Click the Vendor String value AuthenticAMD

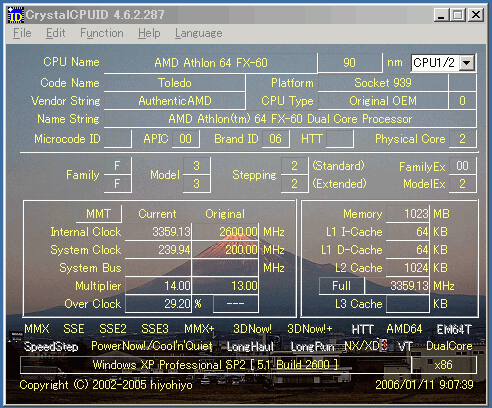coord(175,101)
